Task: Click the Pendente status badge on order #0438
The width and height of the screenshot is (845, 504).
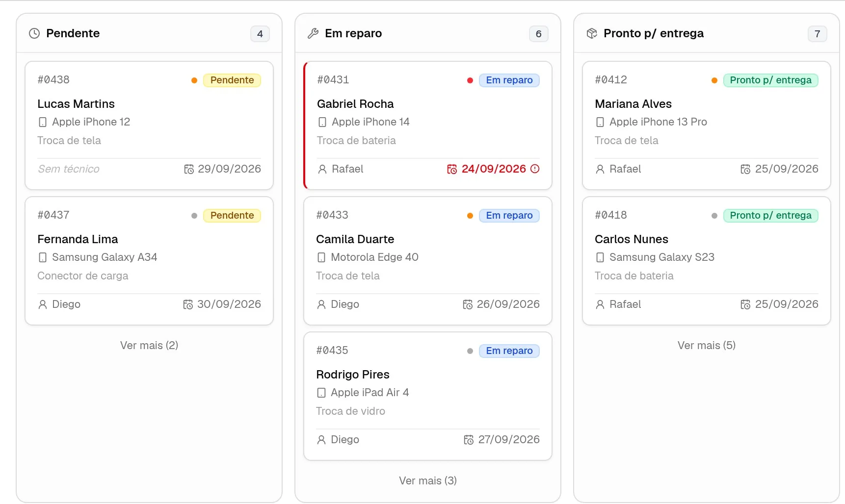Action: pos(232,80)
